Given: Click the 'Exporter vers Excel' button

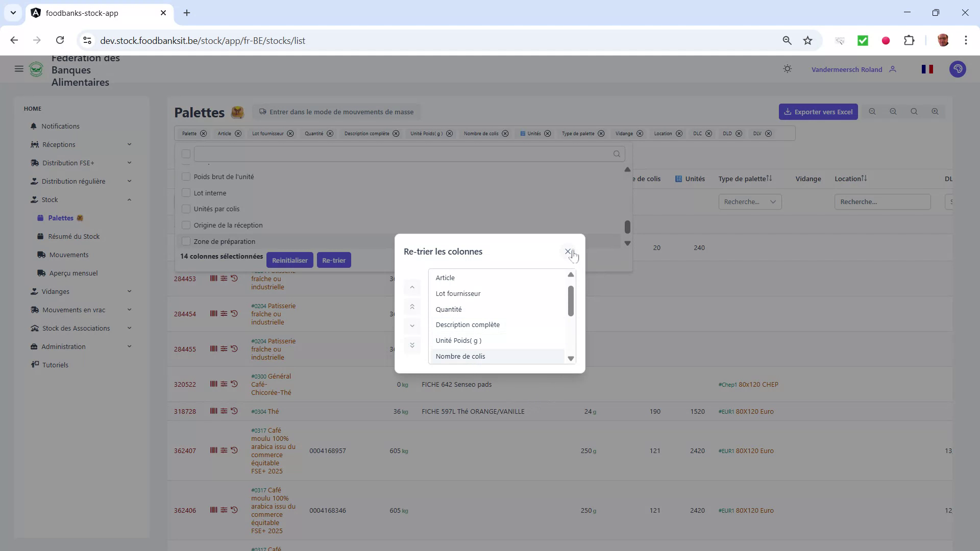Looking at the screenshot, I should [819, 111].
